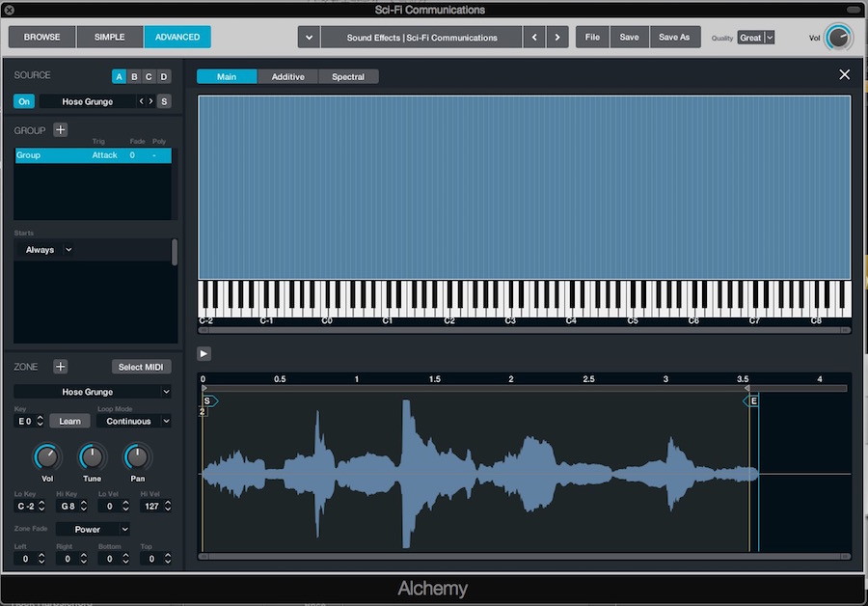Click the 2 marker on waveform

[x=203, y=412]
